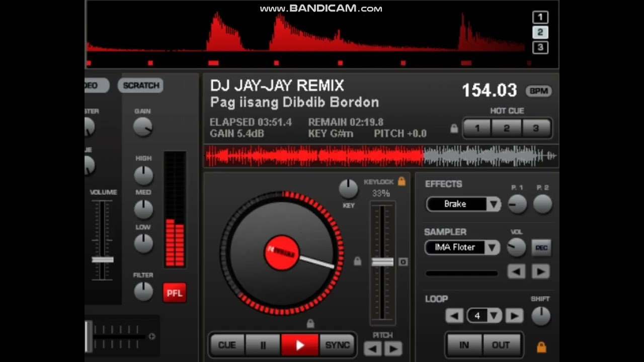The image size is (644, 362).
Task: Click the 154.03 BPM value
Action: click(x=490, y=90)
